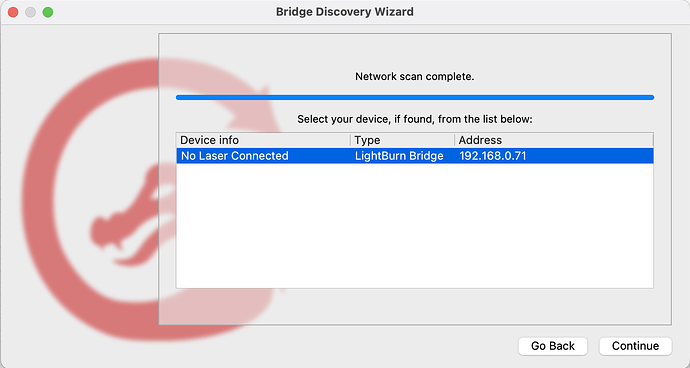The image size is (690, 368).
Task: Click the Go Back button
Action: pyautogui.click(x=553, y=346)
